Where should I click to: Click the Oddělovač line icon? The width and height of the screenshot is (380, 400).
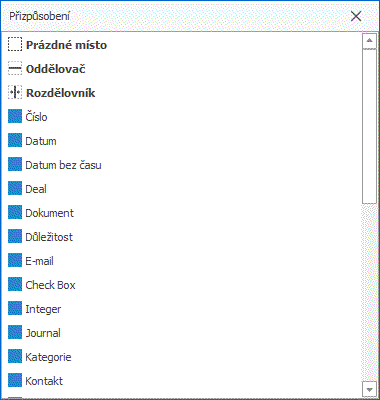[x=15, y=69]
